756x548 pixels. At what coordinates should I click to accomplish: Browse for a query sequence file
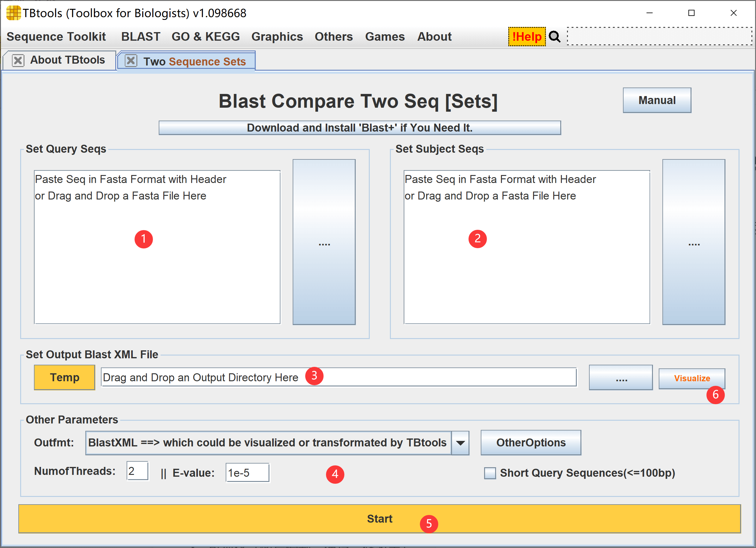324,242
